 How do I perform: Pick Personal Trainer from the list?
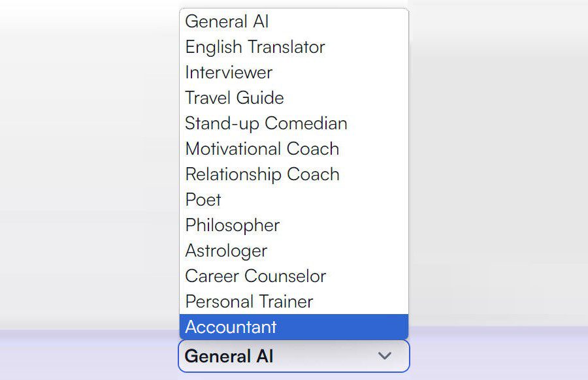pos(249,302)
